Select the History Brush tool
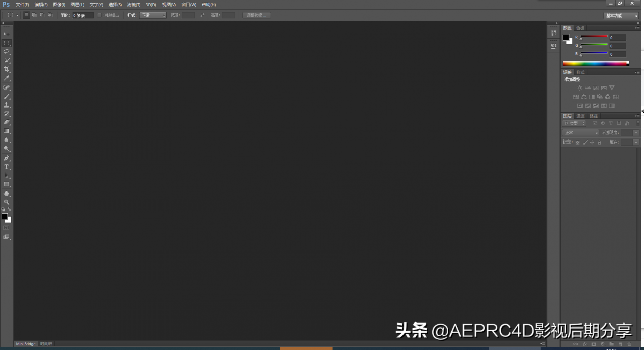 click(7, 113)
